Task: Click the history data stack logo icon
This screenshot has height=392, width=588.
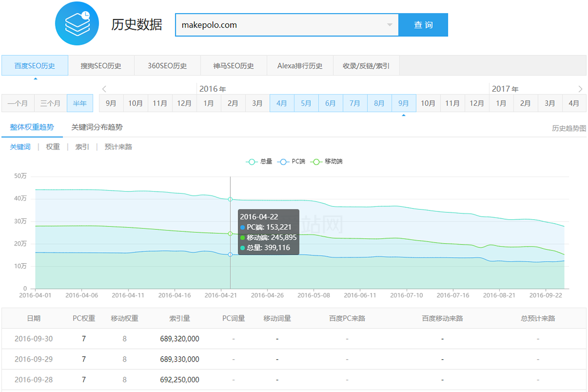Action: [77, 23]
